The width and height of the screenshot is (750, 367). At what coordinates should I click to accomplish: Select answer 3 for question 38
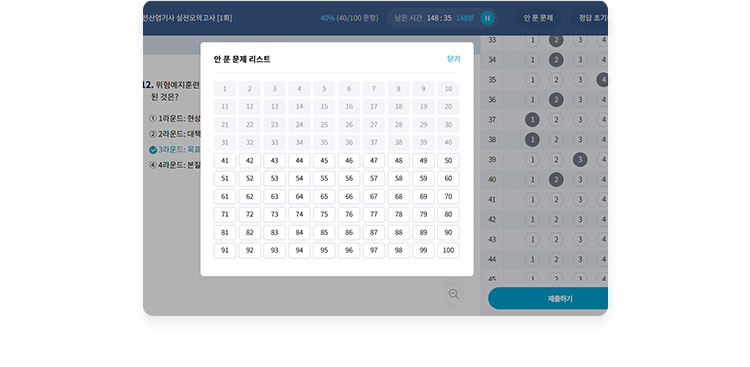(580, 140)
